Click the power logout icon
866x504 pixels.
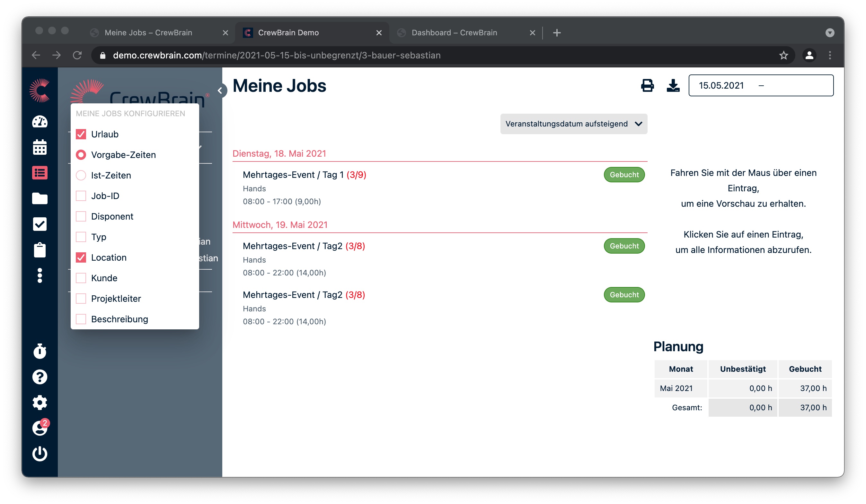(40, 454)
